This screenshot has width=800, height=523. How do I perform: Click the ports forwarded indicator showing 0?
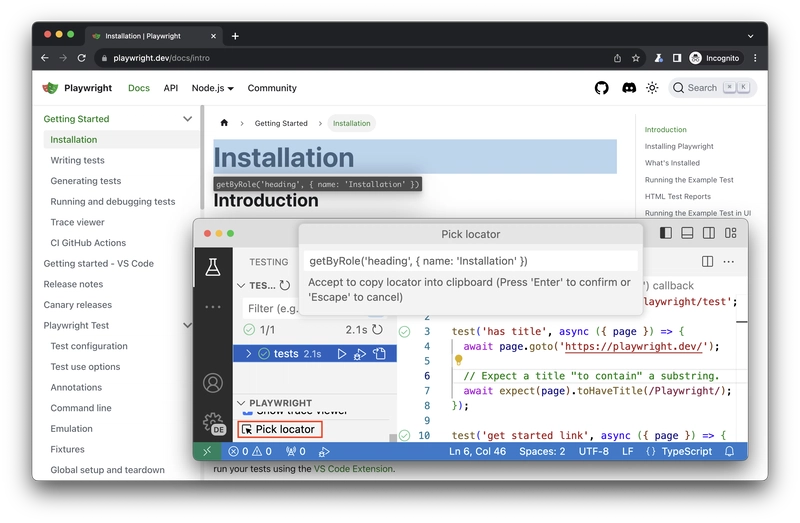point(295,451)
